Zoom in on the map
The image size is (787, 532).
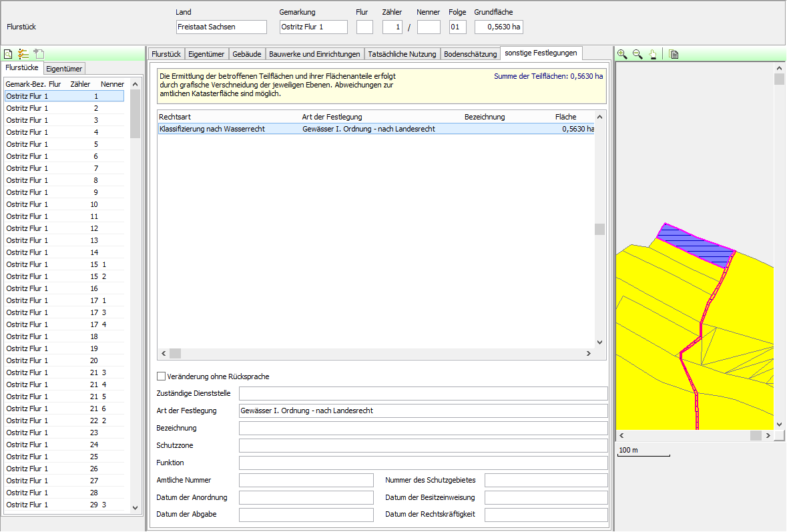(622, 54)
